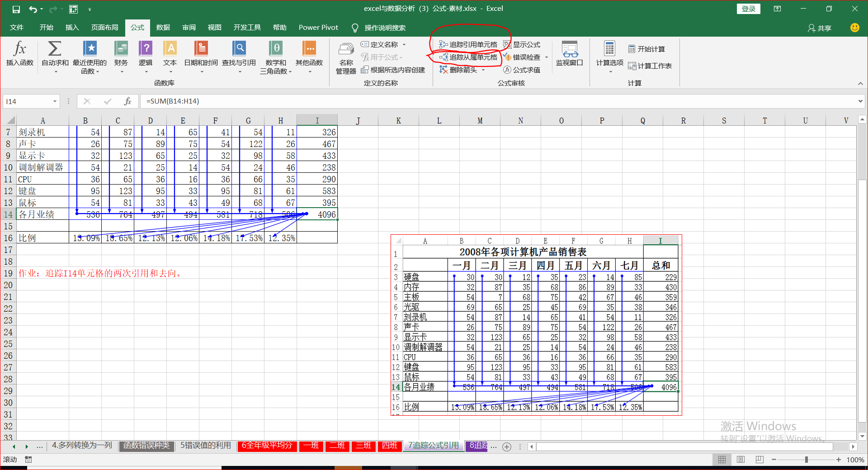Open Text functions library
Image resolution: width=868 pixels, height=470 pixels.
click(x=170, y=57)
